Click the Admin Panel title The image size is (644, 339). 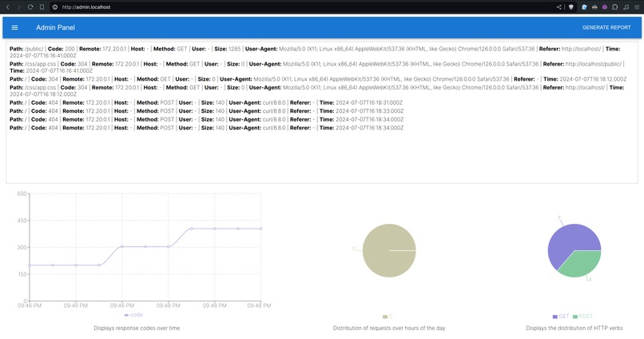click(55, 27)
